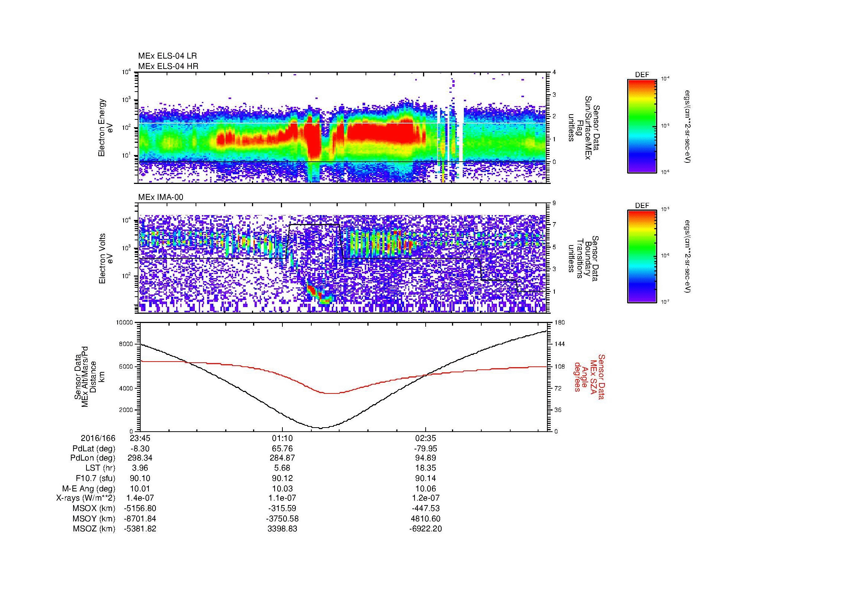Click the F10.7 value '90.12'
The height and width of the screenshot is (613, 868).
click(282, 478)
